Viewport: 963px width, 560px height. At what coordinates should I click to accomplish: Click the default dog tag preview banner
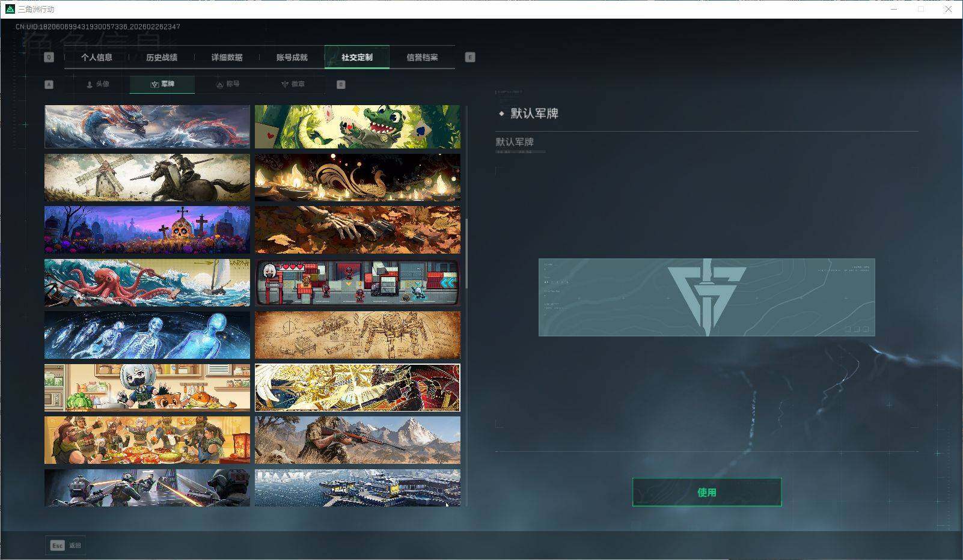coord(707,297)
